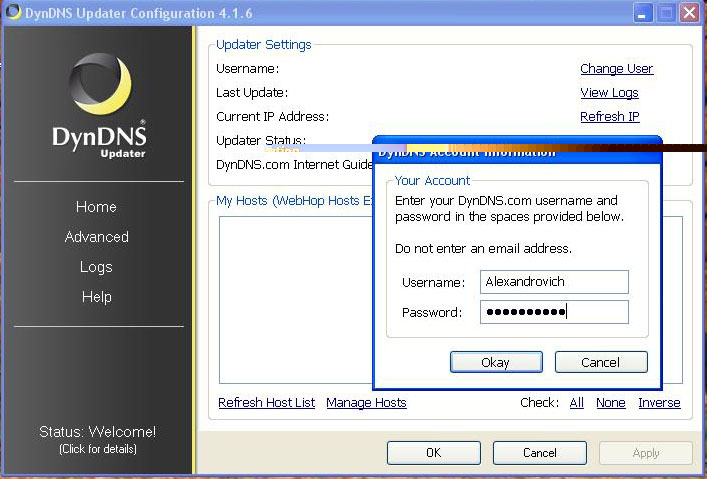
Task: Click the 'Do not enter an email address.' text
Action: tap(483, 249)
